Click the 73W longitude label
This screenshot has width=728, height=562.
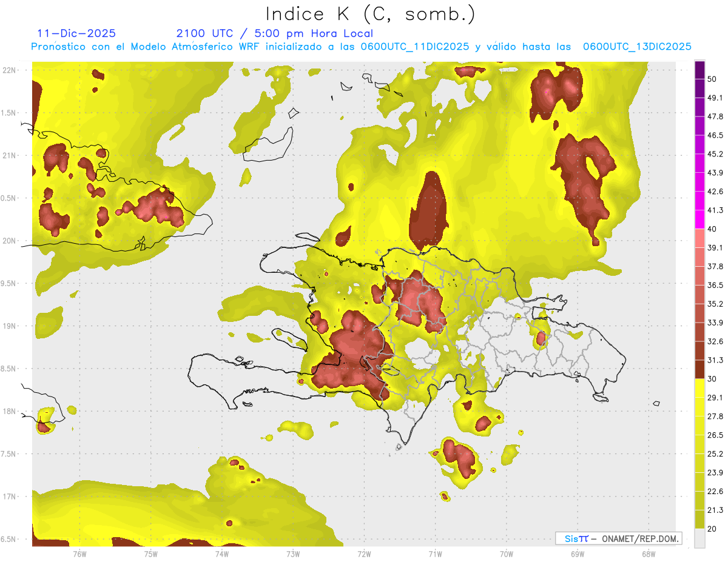click(x=293, y=554)
